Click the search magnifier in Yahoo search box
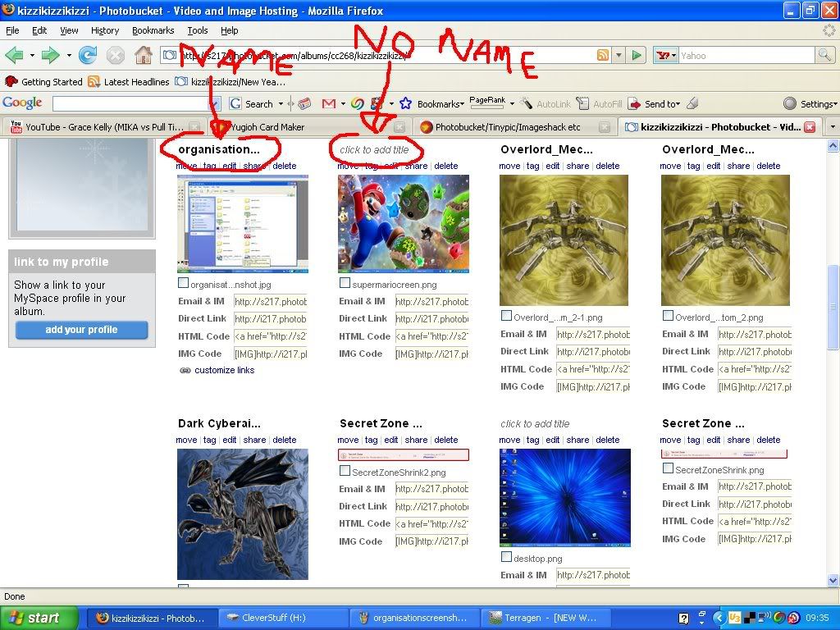 click(824, 56)
